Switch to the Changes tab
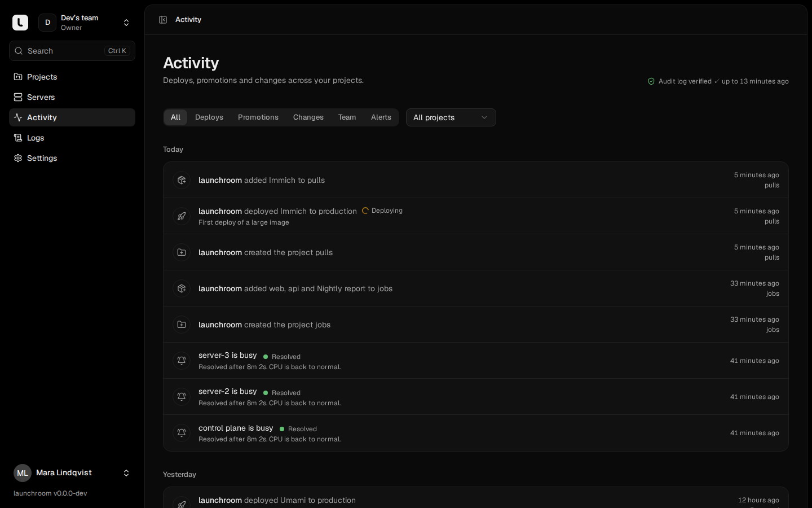 coord(308,117)
